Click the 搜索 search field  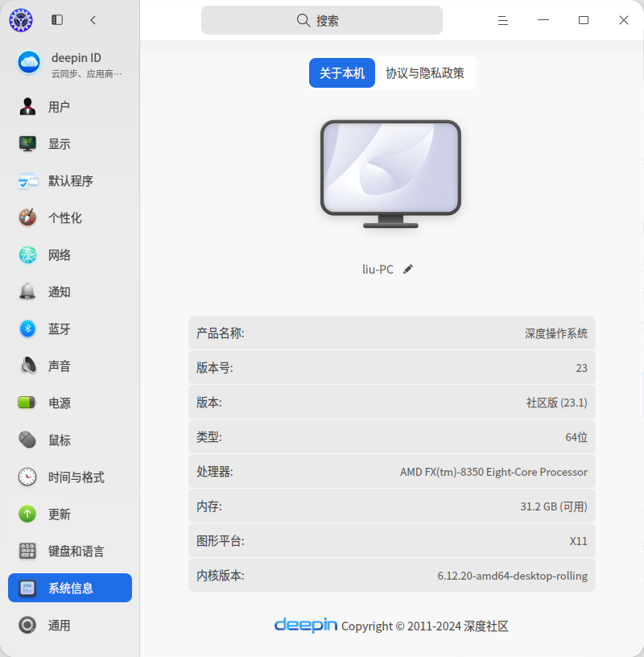pos(322,20)
